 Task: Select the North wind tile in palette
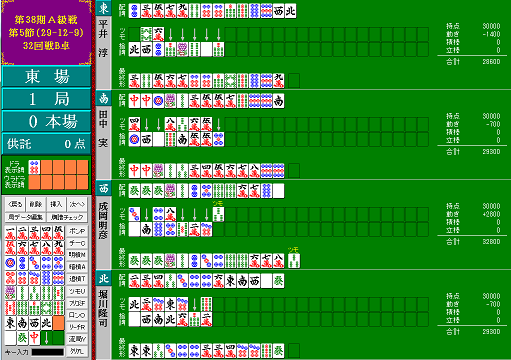pyautogui.click(x=46, y=323)
